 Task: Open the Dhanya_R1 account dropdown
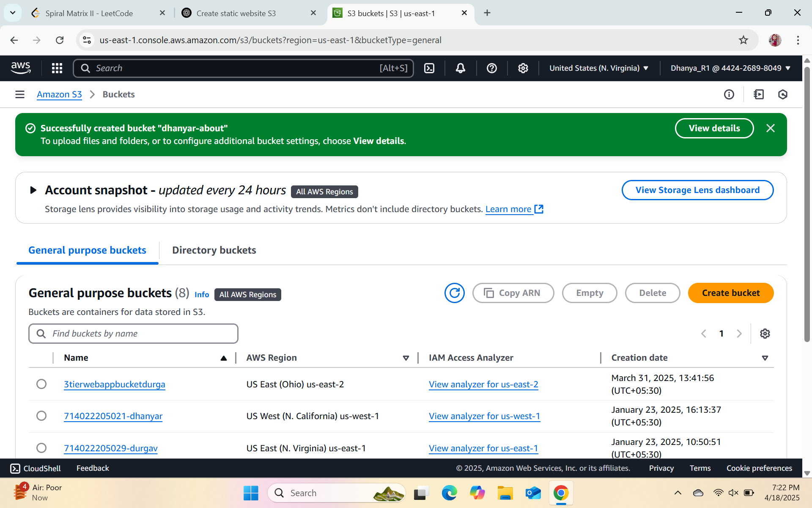pos(730,68)
